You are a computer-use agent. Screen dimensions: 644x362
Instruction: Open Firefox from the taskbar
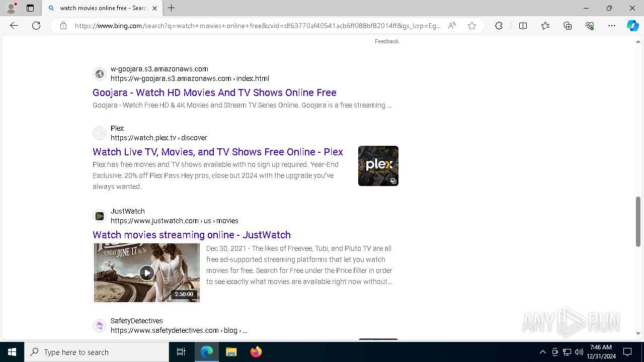[x=256, y=352]
